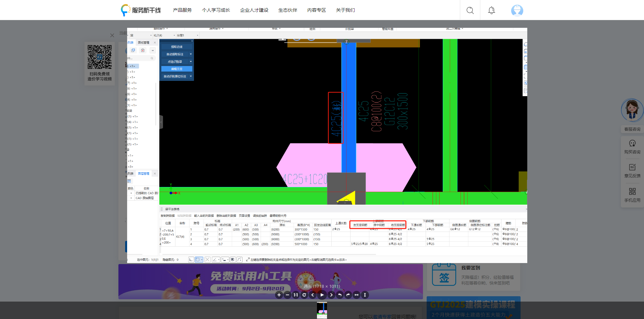This screenshot has width=644, height=319.
Task: Click 页面设置 in beam table toolbar
Action: pyautogui.click(x=245, y=216)
